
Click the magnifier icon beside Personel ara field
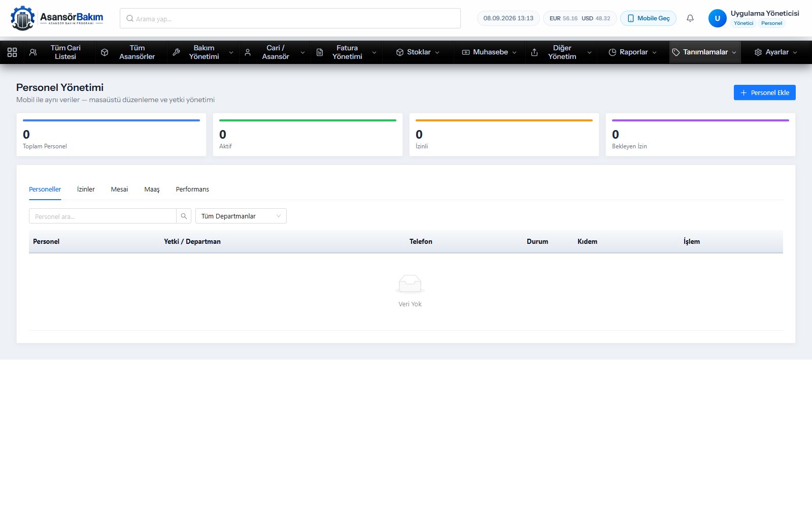click(x=184, y=216)
